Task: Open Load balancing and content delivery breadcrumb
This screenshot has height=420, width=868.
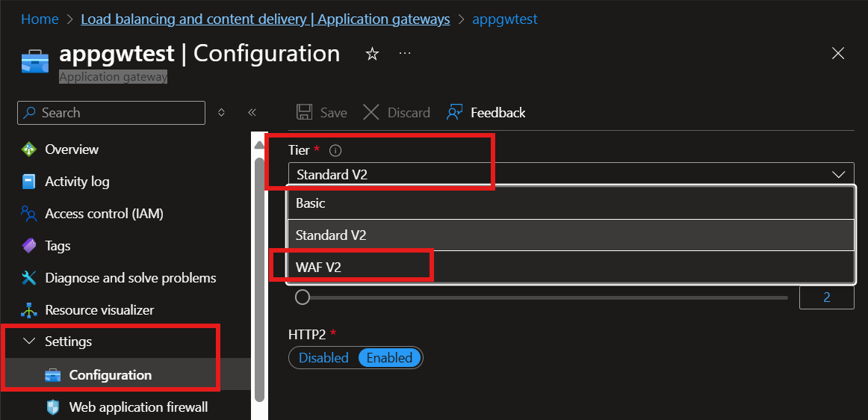Action: click(x=265, y=19)
